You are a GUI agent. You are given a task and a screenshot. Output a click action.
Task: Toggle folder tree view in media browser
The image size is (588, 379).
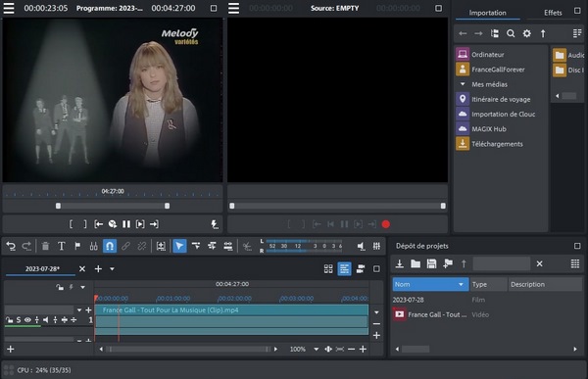495,33
